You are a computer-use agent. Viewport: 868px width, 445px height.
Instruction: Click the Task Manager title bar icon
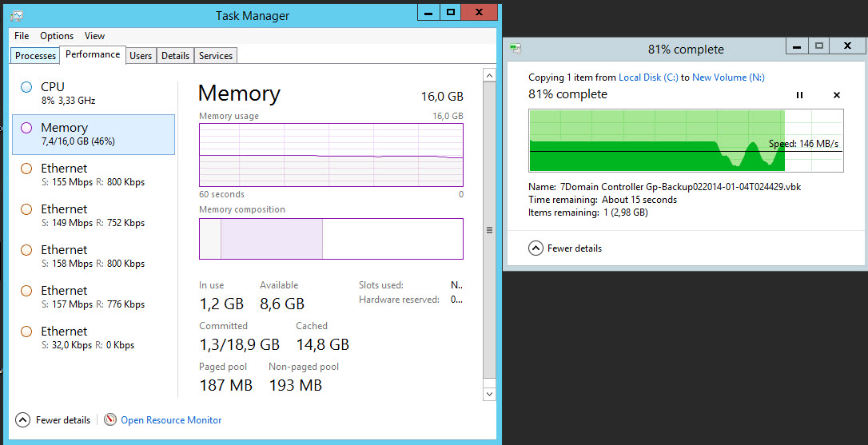tap(17, 15)
